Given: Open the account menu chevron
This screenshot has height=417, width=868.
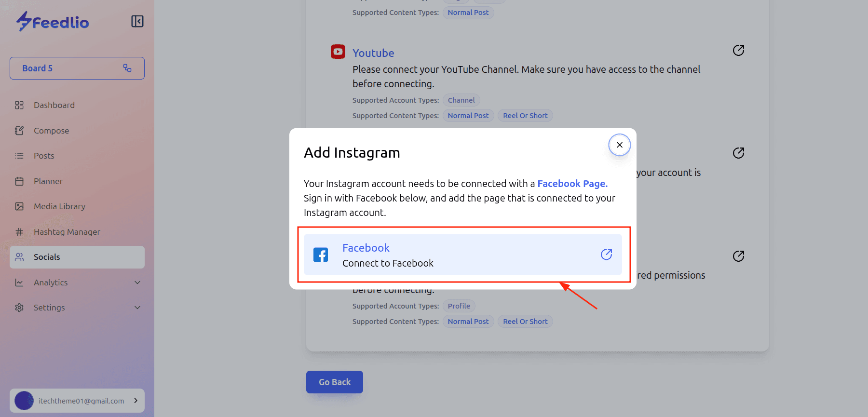Looking at the screenshot, I should [x=136, y=401].
